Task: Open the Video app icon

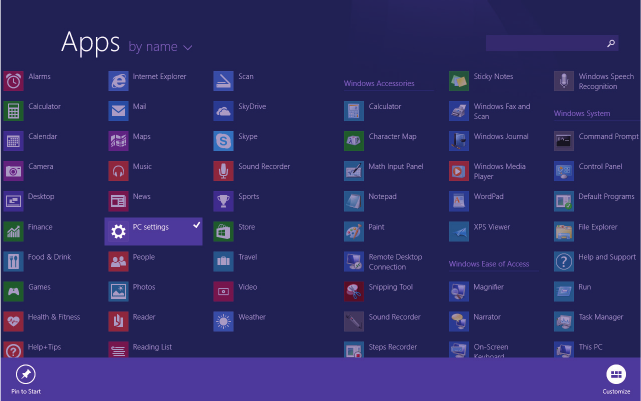Action: (223, 291)
